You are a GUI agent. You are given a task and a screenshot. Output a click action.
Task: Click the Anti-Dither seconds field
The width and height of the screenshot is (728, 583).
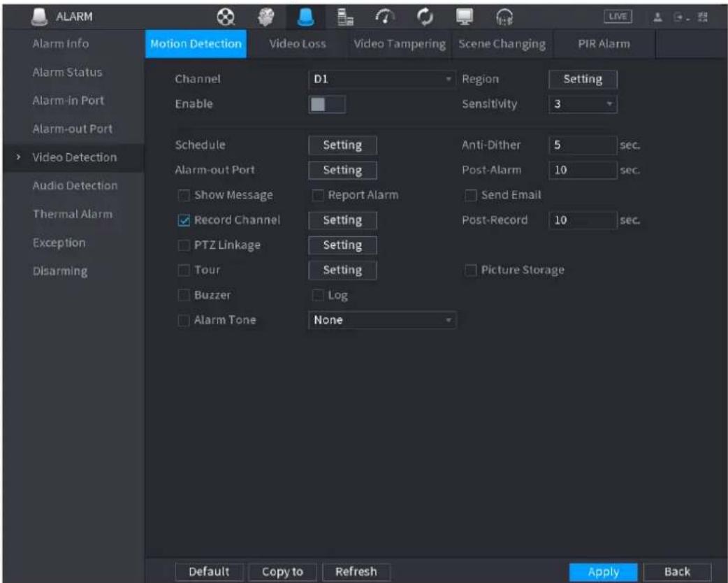(583, 145)
